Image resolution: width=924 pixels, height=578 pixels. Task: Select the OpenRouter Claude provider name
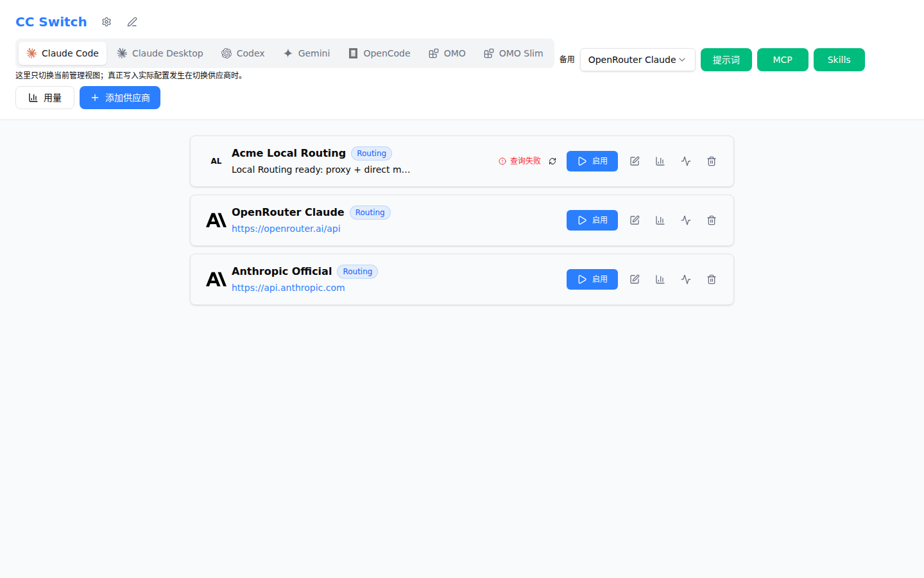pyautogui.click(x=288, y=212)
